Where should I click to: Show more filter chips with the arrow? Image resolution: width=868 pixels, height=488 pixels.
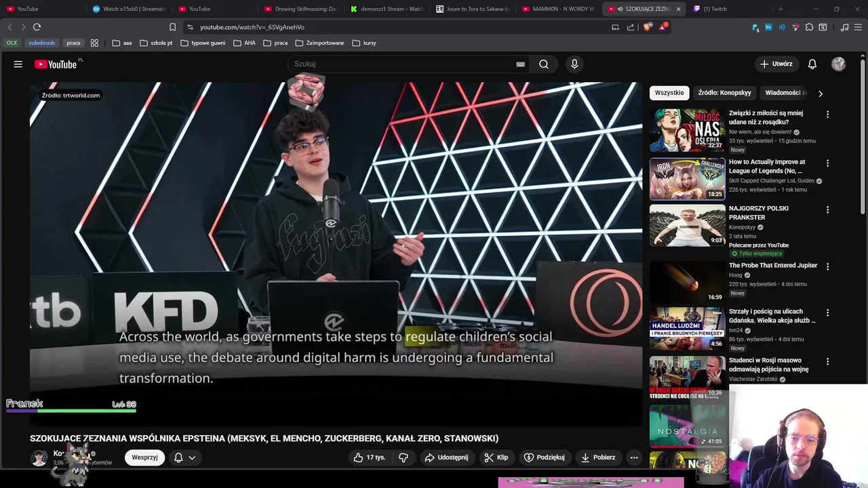821,94
